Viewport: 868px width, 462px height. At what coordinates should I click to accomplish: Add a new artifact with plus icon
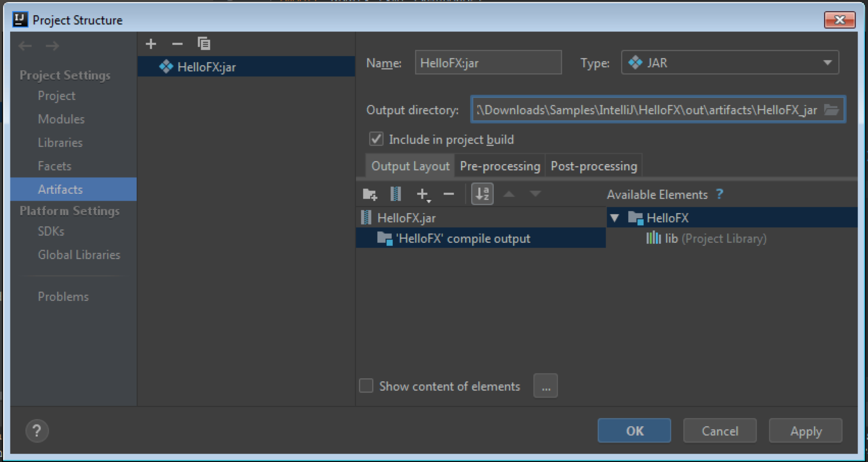coord(151,44)
